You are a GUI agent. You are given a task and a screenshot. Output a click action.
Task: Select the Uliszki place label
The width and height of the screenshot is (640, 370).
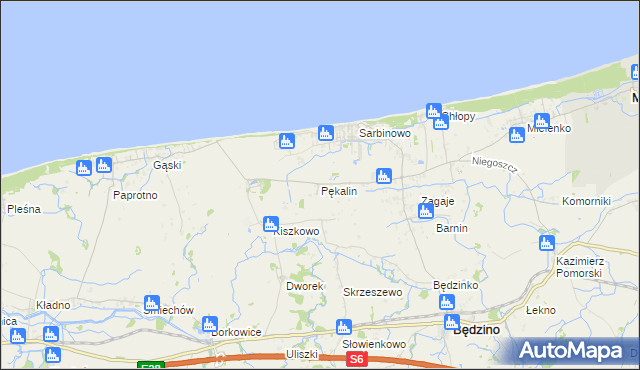(x=302, y=354)
